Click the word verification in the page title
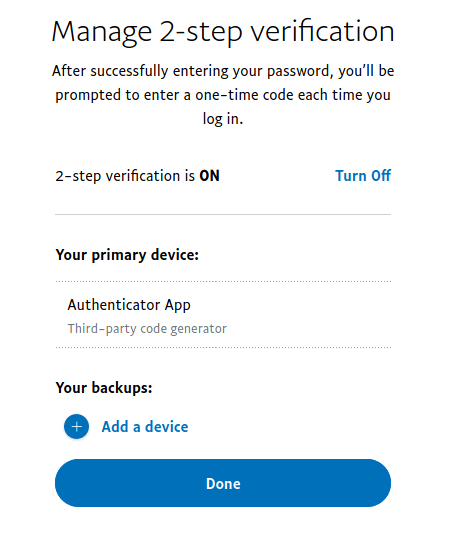Viewport: 450px width, 534px height. [x=322, y=32]
